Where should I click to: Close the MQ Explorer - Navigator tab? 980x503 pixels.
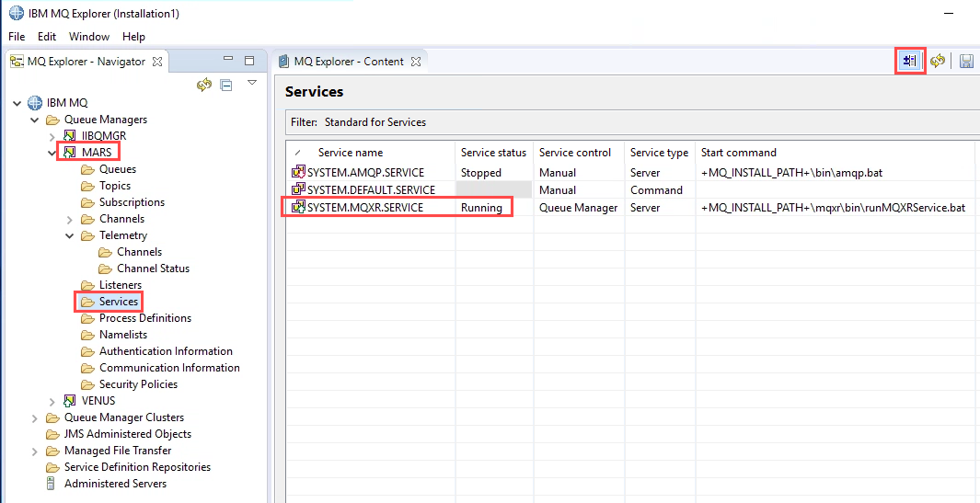tap(157, 62)
